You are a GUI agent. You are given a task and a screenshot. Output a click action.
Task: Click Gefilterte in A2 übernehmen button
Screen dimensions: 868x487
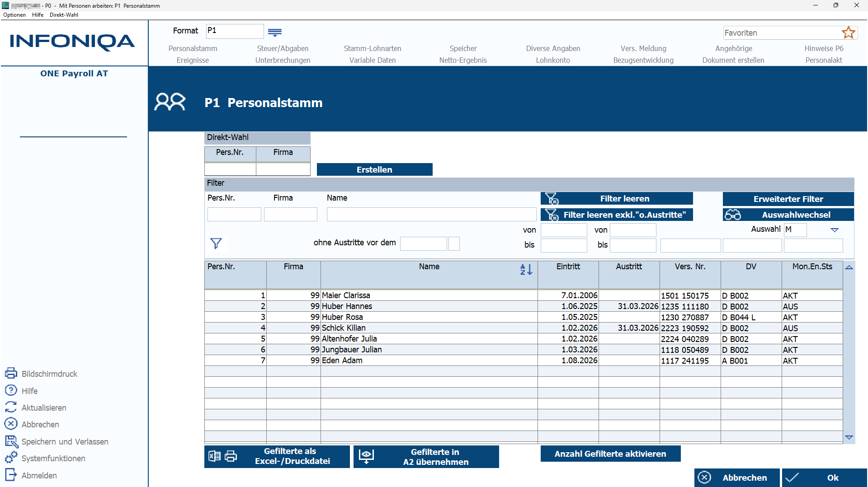click(426, 457)
